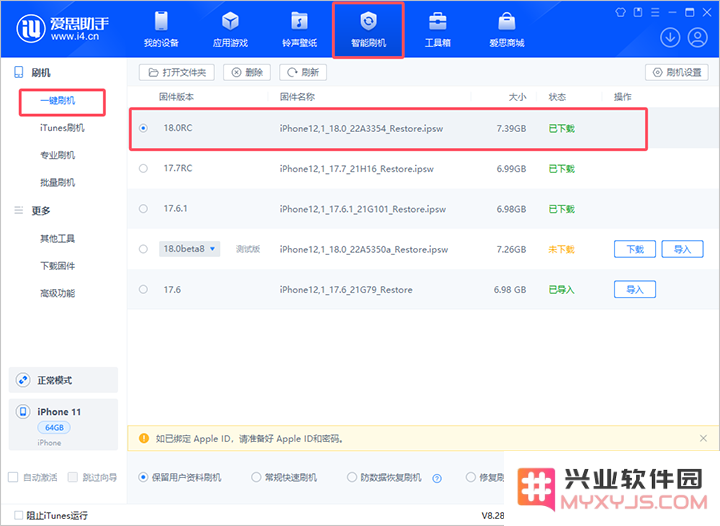
Task: Open the 我的设备 (My Device) tab
Action: pyautogui.click(x=161, y=30)
